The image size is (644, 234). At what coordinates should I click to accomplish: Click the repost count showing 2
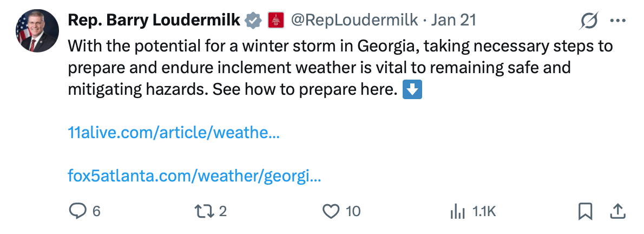(x=223, y=211)
